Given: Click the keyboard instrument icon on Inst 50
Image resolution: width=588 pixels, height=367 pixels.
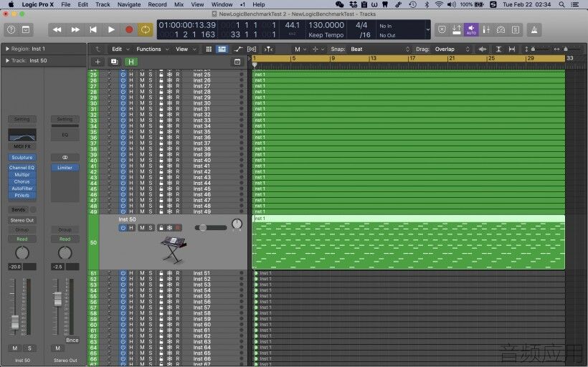Looking at the screenshot, I should click(x=174, y=249).
